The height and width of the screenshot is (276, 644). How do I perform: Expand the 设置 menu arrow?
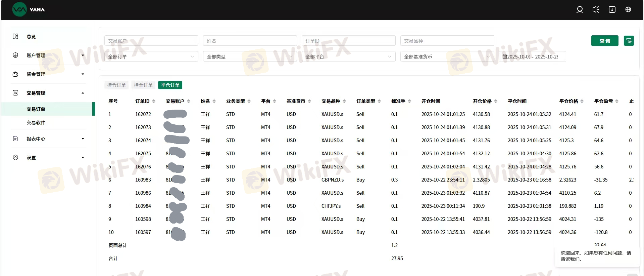(83, 158)
